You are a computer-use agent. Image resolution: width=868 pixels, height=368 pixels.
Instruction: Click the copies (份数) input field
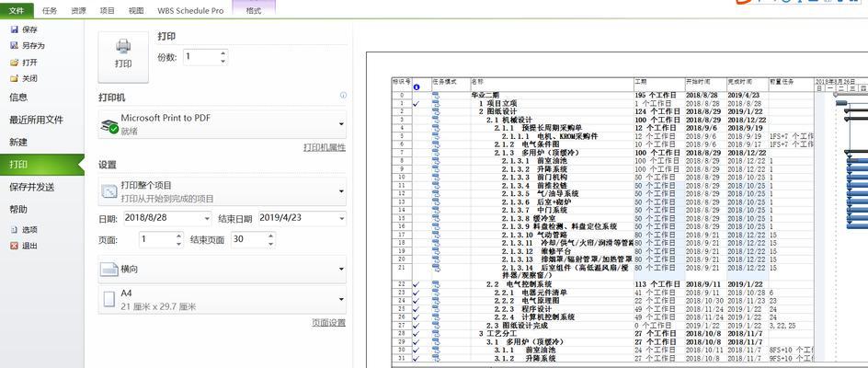(201, 56)
